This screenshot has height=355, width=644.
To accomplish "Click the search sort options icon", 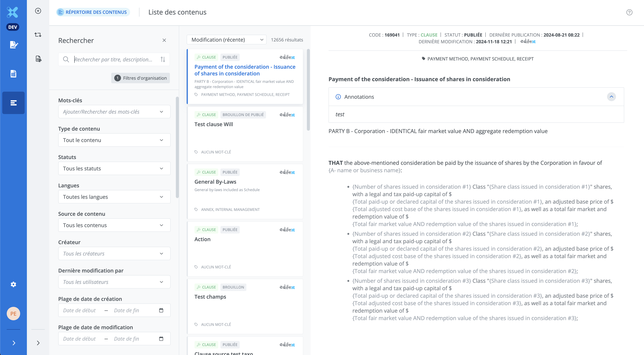I will [x=163, y=59].
